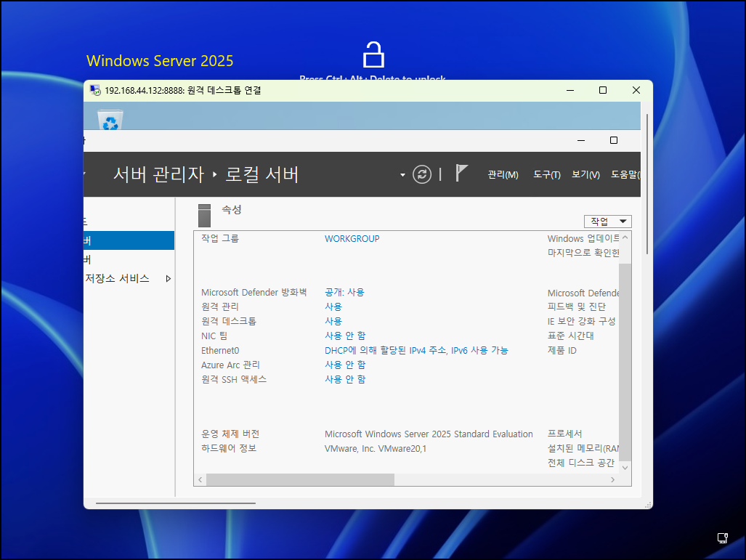
Task: Click Microsoft Windows Server 2025 Standard Evaluation text
Action: [429, 434]
